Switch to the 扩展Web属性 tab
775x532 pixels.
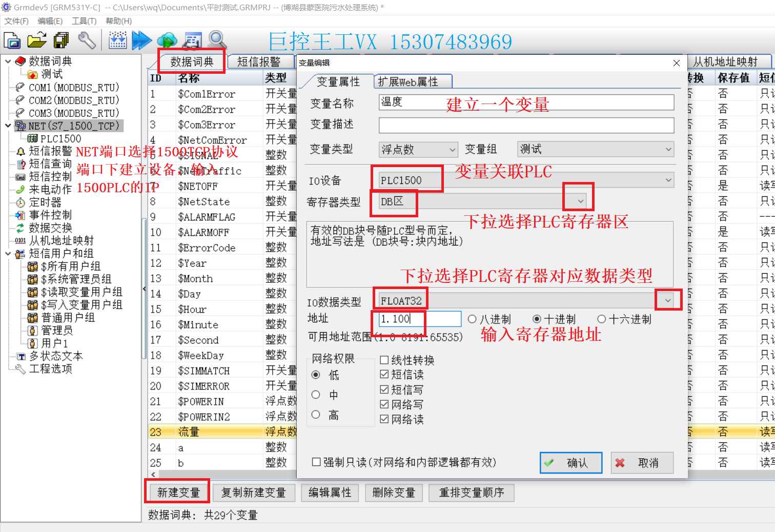coord(408,82)
